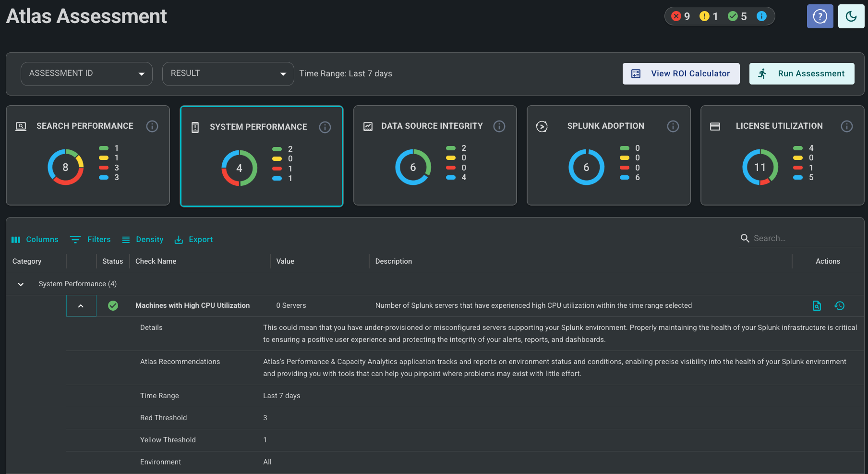Image resolution: width=868 pixels, height=474 pixels.
Task: Click the Data Source Integrity chart icon
Action: coord(368,126)
